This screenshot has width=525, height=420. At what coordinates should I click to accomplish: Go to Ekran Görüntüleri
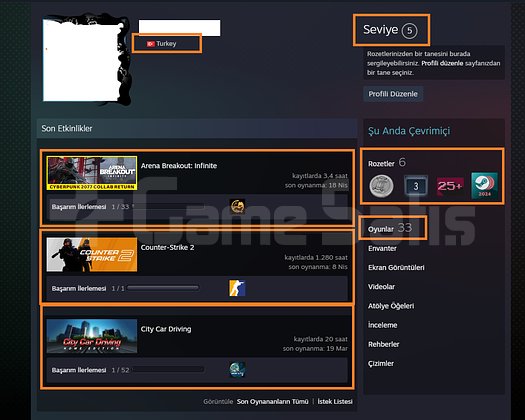(x=396, y=268)
